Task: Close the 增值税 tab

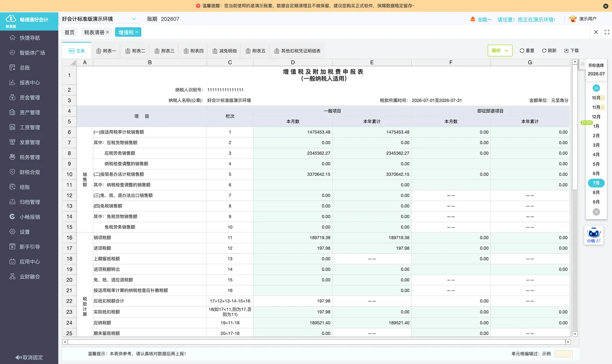Action: [x=137, y=32]
